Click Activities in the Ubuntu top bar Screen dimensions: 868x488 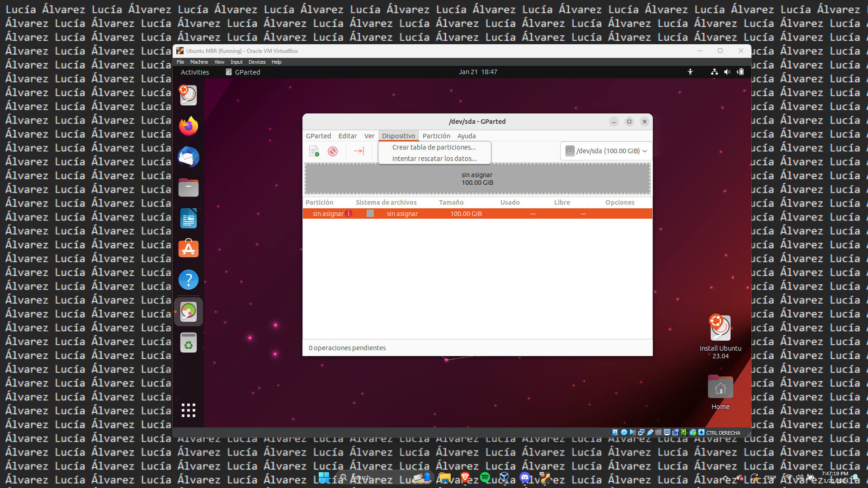[x=195, y=72]
